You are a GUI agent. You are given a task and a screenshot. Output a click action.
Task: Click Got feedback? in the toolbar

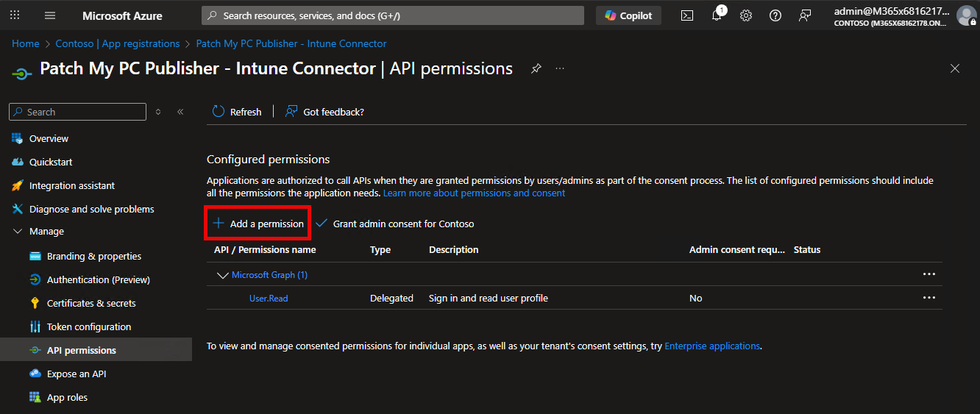325,112
